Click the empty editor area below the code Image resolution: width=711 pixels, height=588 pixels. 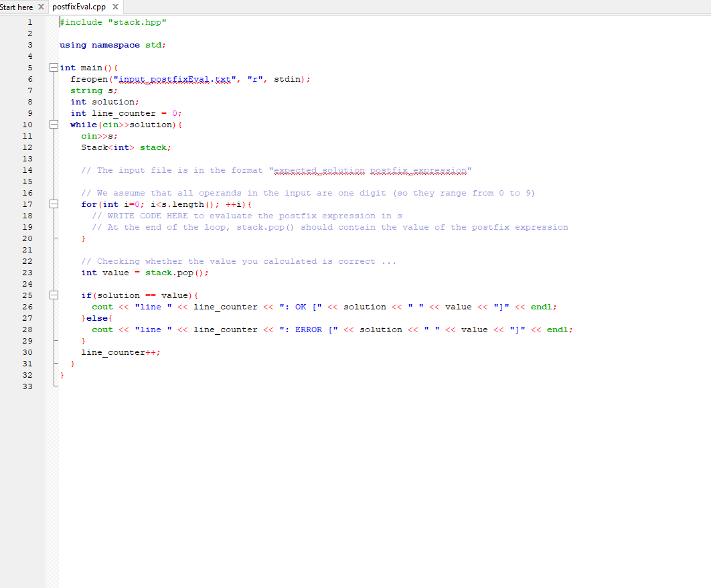335,469
